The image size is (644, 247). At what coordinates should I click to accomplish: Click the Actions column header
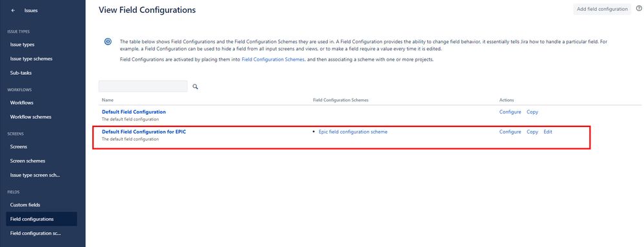(507, 100)
